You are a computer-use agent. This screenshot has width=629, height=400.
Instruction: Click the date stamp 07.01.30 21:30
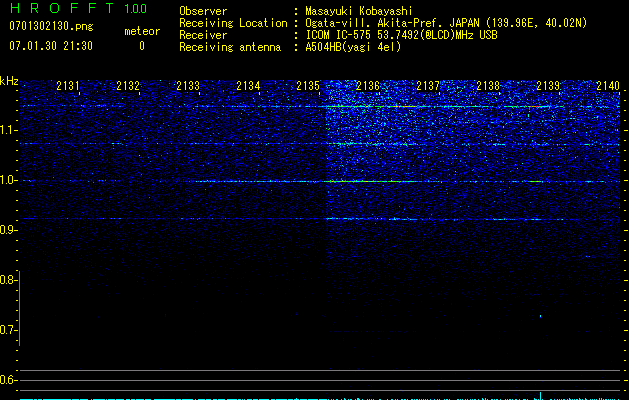point(51,46)
